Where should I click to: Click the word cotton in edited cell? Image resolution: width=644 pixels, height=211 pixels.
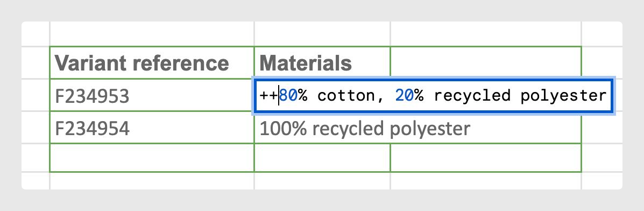tap(341, 96)
